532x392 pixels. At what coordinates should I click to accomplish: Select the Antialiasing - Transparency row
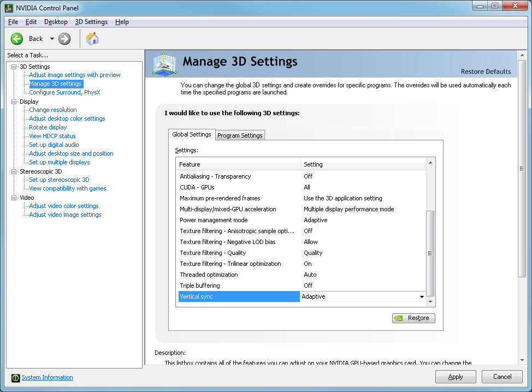[302, 176]
